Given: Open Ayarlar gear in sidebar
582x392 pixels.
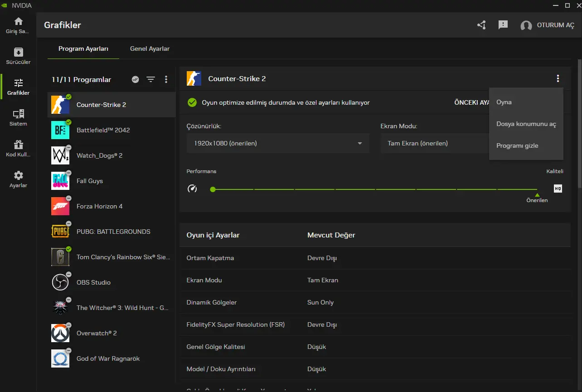Looking at the screenshot, I should [18, 175].
